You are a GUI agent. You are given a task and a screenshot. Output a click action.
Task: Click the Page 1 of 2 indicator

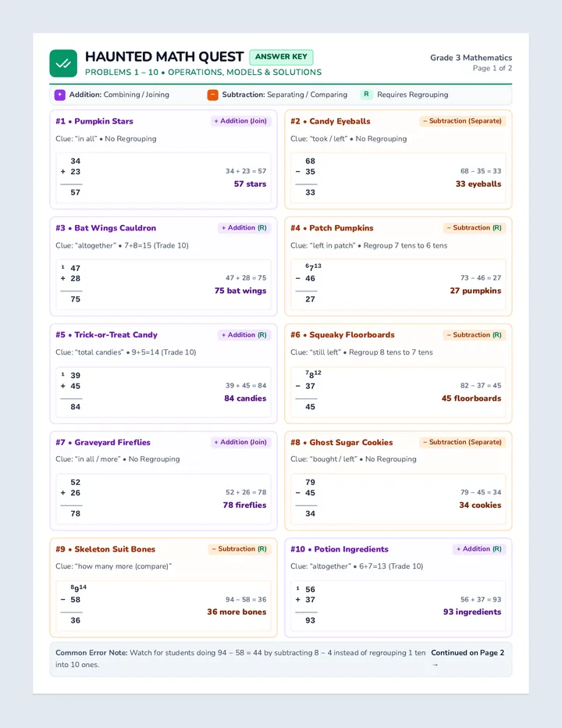493,68
